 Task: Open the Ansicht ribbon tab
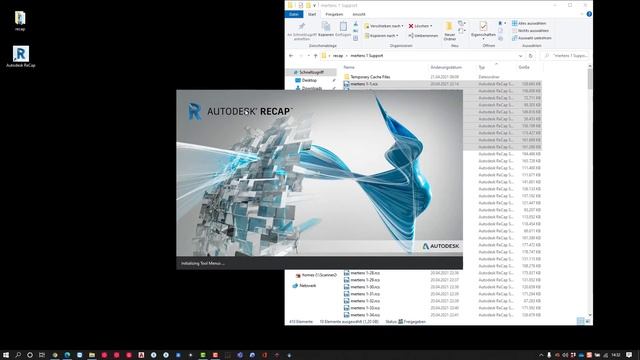(359, 14)
